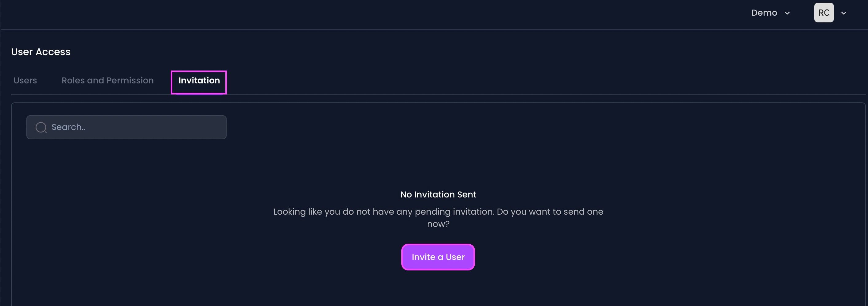Click the No Invitation Sent heading

tap(438, 195)
